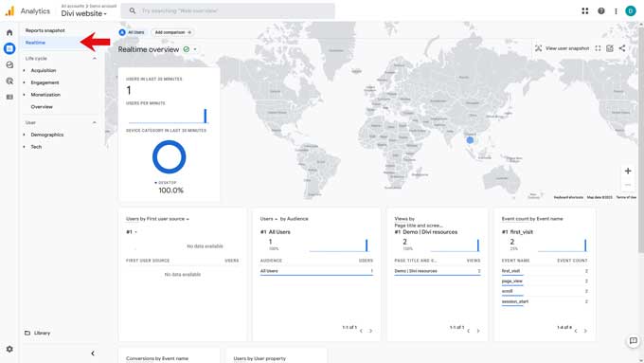The height and width of the screenshot is (363, 644).
Task: Click the Terms of Use map link
Action: pos(626,197)
